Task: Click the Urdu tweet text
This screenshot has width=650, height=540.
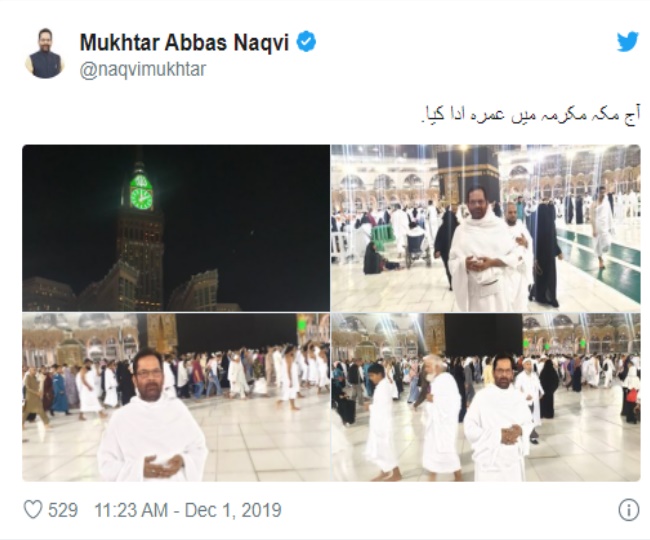Action: tap(531, 116)
